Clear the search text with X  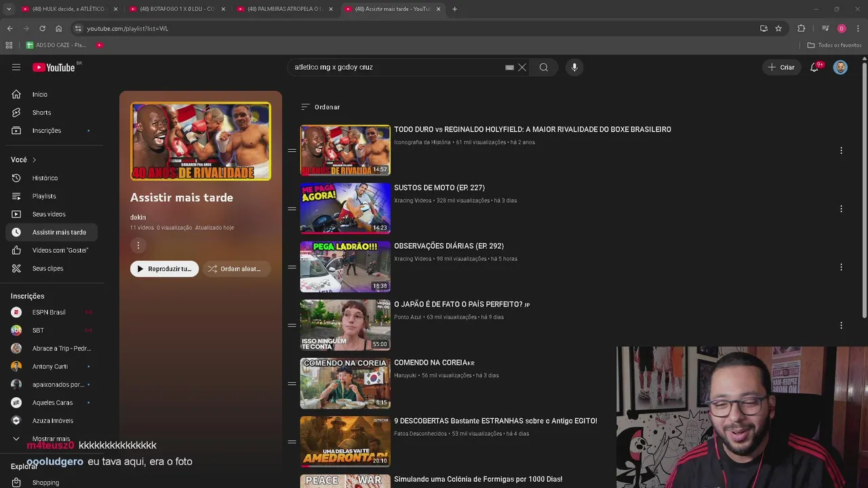522,67
